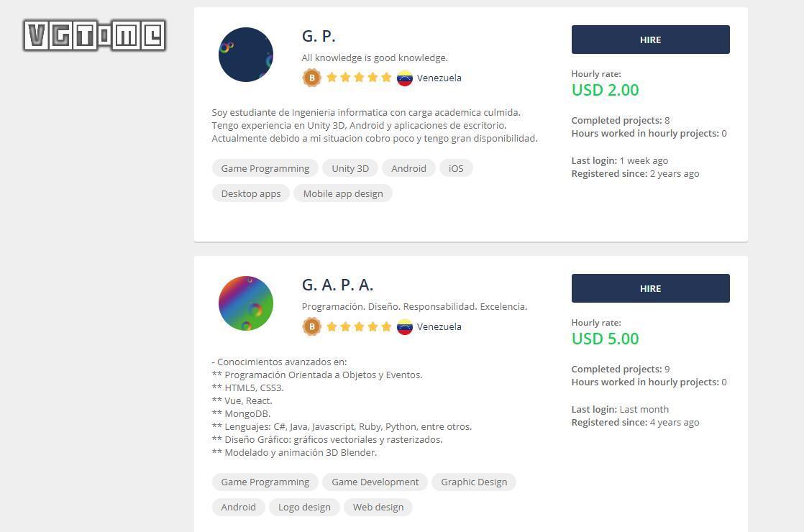The width and height of the screenshot is (804, 532).
Task: Choose the Logo design tag
Action: [304, 507]
